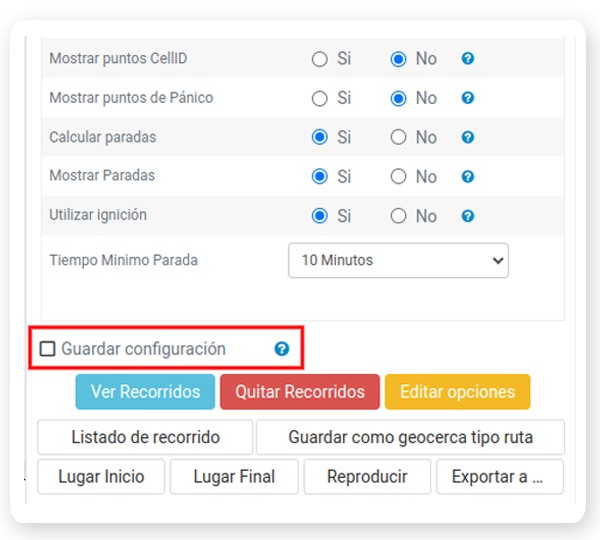600x540 pixels.
Task: Select No for Mostrar puntos de Pánico
Action: click(x=398, y=99)
